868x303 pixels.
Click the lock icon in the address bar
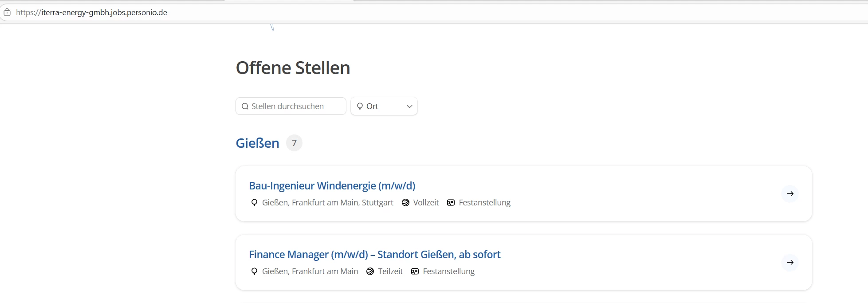7,12
